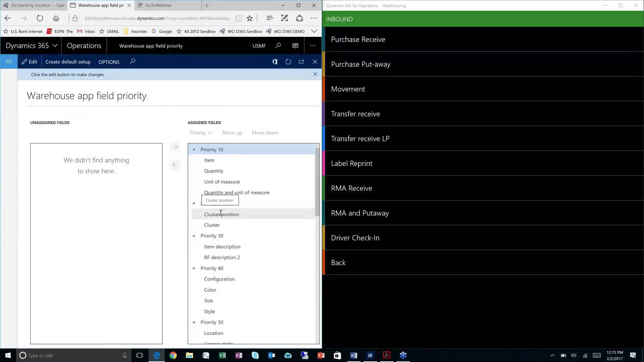
Task: Switch to the GoToWebinar tab
Action: coord(158,5)
